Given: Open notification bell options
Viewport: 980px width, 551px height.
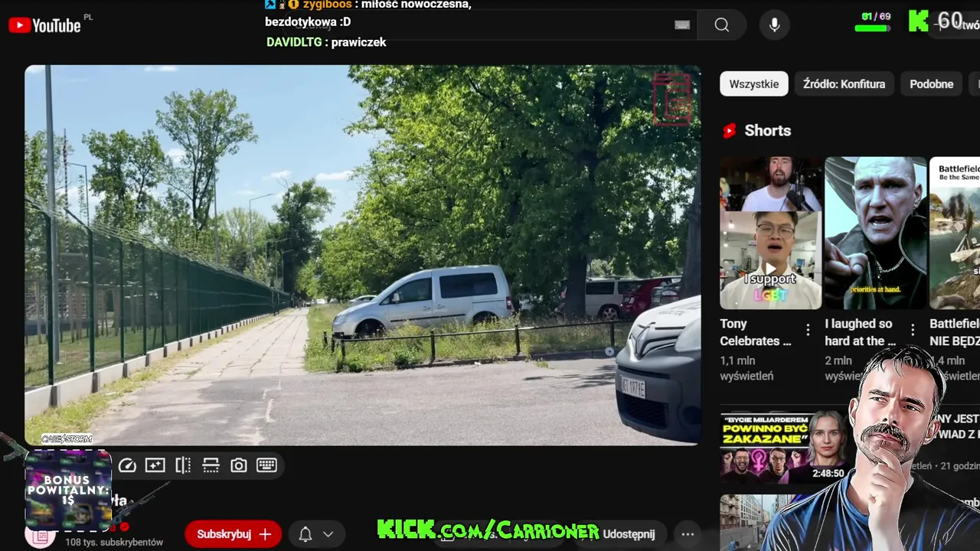Looking at the screenshot, I should pos(315,534).
